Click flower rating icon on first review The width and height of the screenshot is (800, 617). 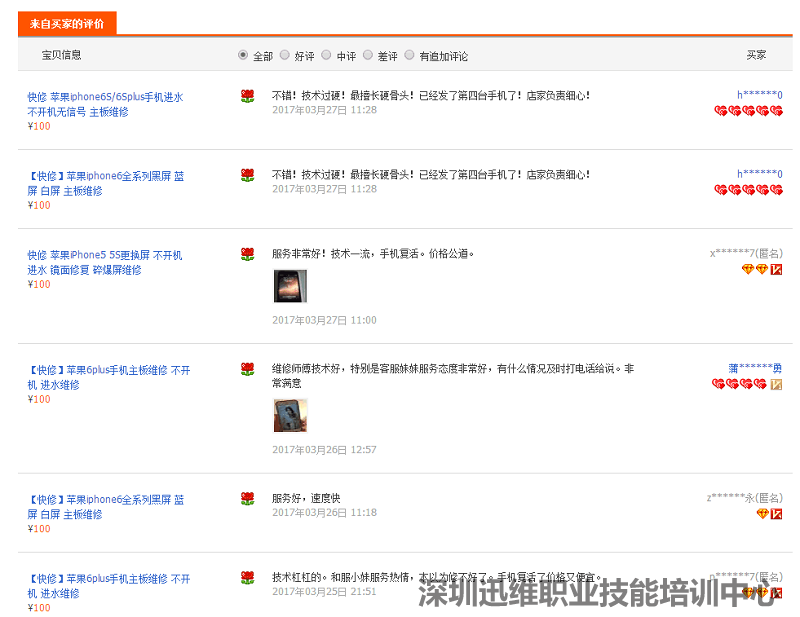[x=247, y=96]
